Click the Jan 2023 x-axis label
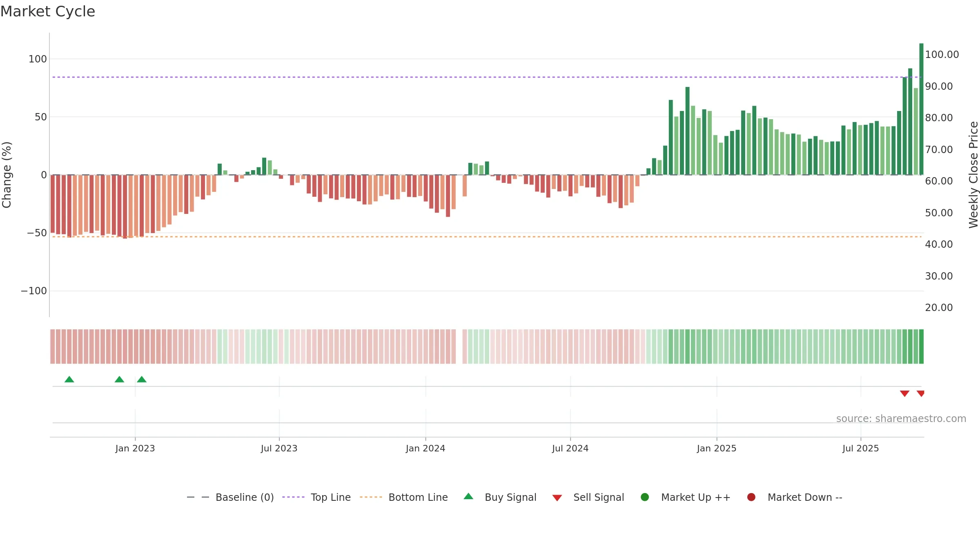980x551 pixels. (x=135, y=448)
